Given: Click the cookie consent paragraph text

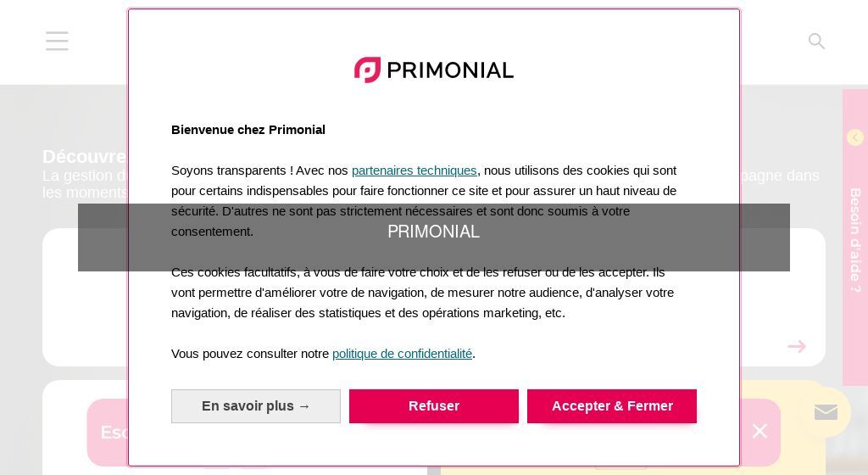Looking at the screenshot, I should pyautogui.click(x=424, y=201).
